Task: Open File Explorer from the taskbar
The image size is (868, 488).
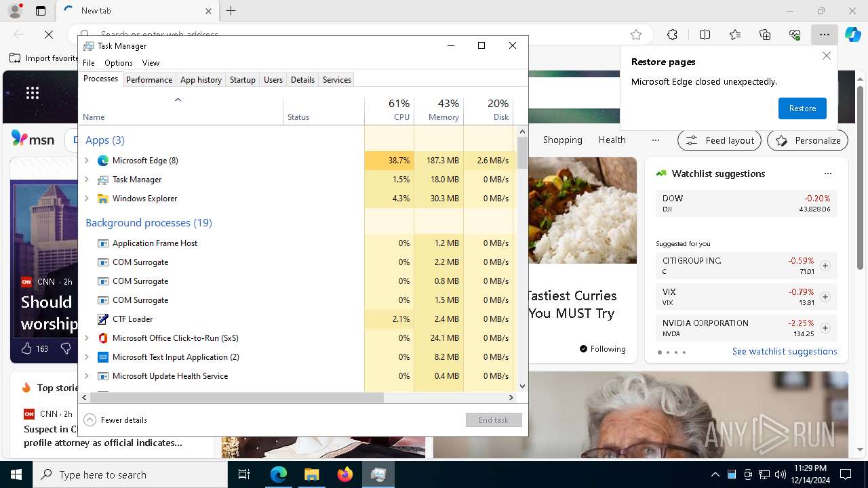Action: click(x=311, y=474)
